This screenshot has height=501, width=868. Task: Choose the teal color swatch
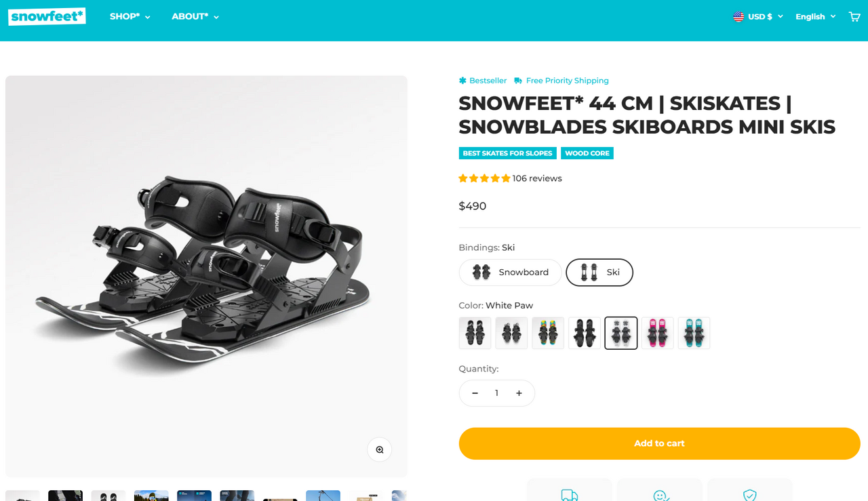pyautogui.click(x=694, y=334)
